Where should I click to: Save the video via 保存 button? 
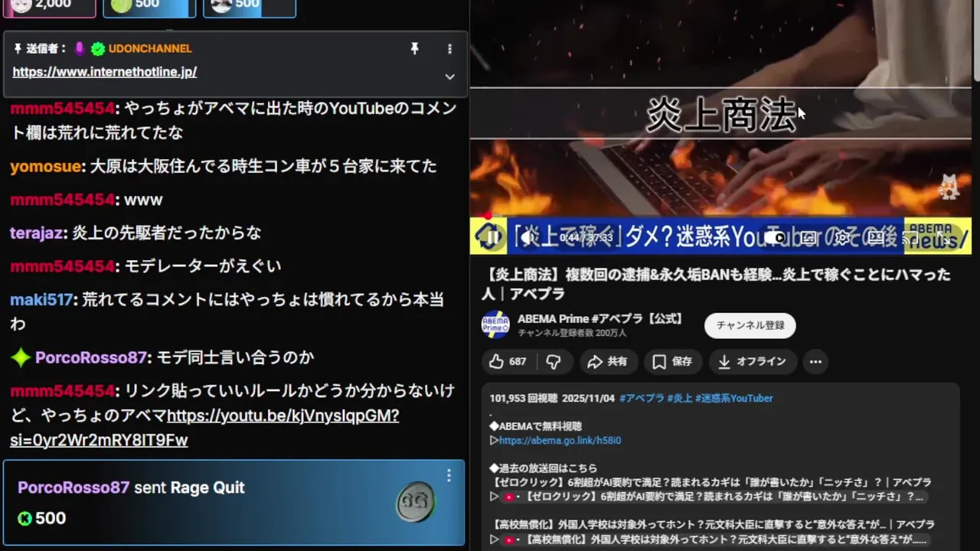672,361
